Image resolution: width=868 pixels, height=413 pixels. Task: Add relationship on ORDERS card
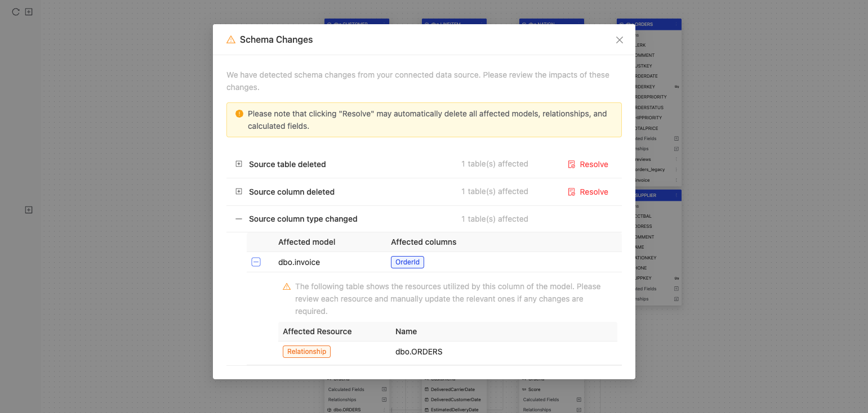point(676,149)
